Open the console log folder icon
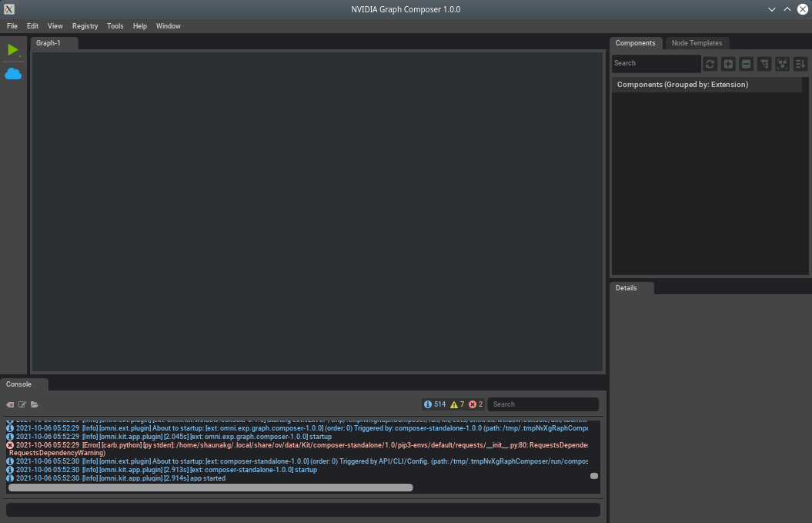The image size is (812, 523). point(35,404)
